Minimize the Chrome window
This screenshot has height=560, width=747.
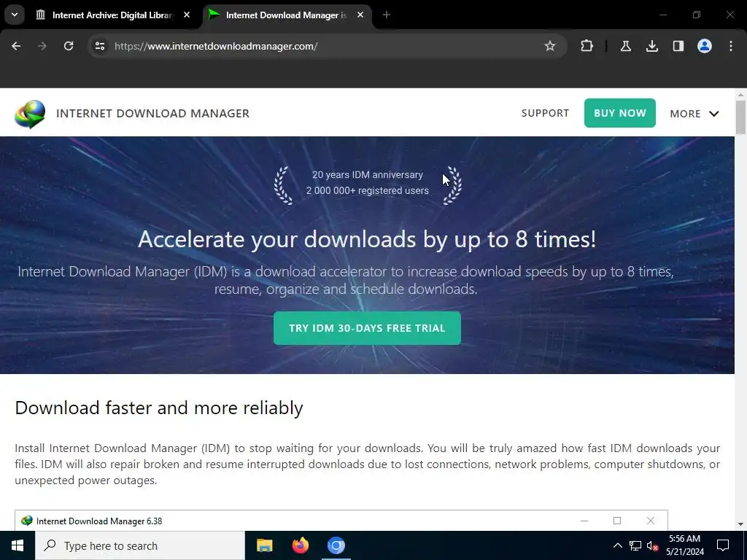point(662,15)
